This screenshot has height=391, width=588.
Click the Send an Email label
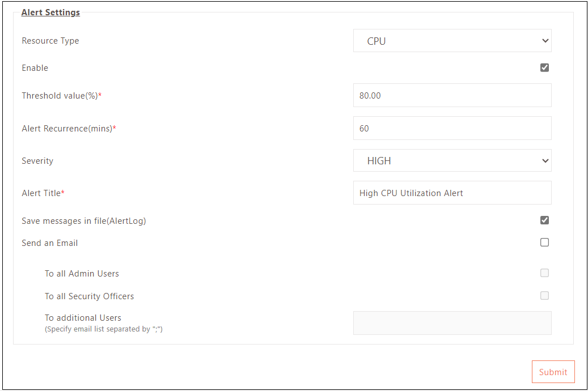(x=50, y=243)
